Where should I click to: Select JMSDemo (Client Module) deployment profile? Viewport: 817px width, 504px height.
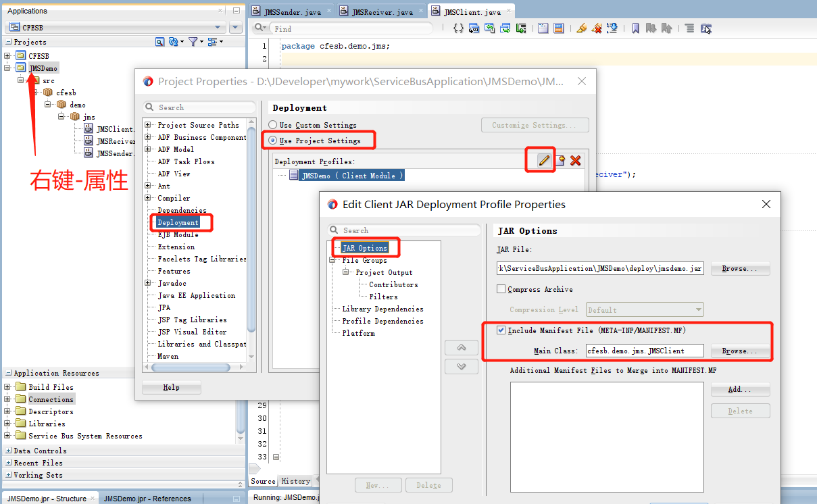point(352,175)
